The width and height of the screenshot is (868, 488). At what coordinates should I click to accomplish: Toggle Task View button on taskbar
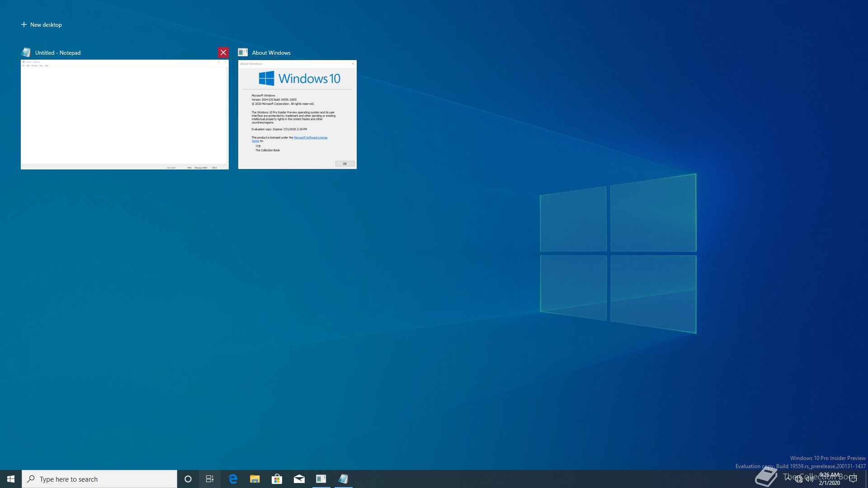[x=210, y=479]
